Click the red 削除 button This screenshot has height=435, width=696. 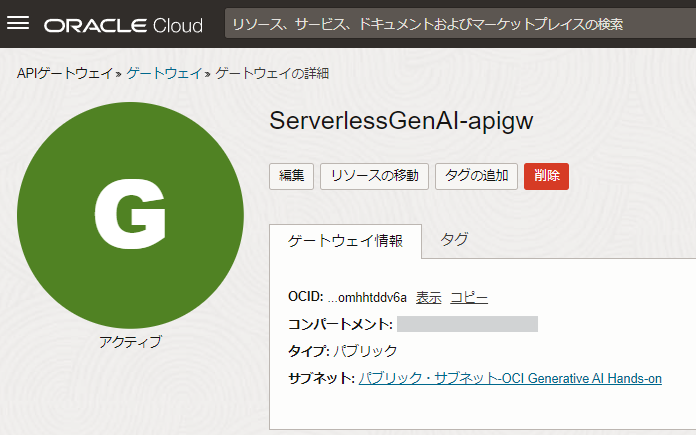(546, 176)
